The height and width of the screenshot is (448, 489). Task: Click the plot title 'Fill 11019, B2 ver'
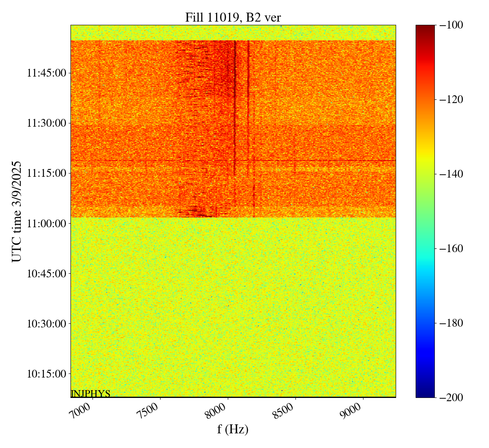tap(233, 17)
